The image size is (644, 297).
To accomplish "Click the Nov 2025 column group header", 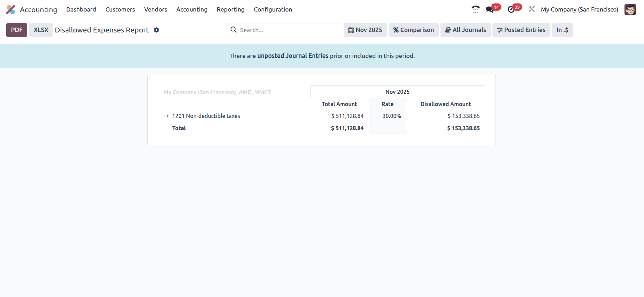I will pyautogui.click(x=398, y=92).
